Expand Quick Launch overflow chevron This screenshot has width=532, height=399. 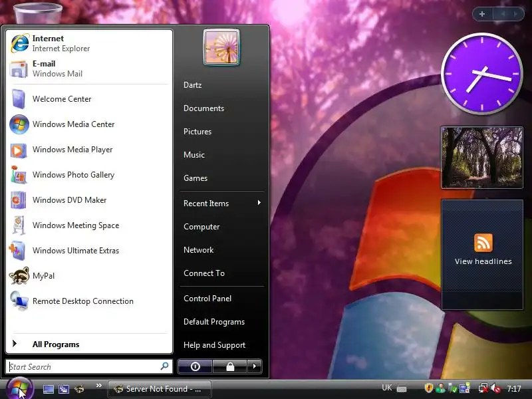[x=98, y=386]
